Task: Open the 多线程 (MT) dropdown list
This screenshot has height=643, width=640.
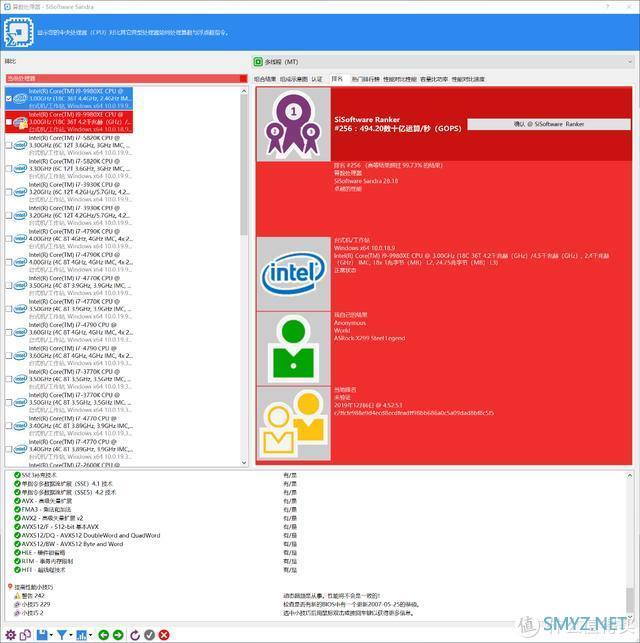Action: pyautogui.click(x=630, y=62)
